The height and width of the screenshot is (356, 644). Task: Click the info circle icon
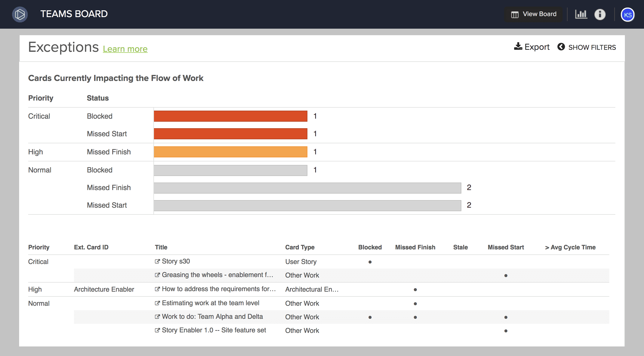tap(600, 14)
